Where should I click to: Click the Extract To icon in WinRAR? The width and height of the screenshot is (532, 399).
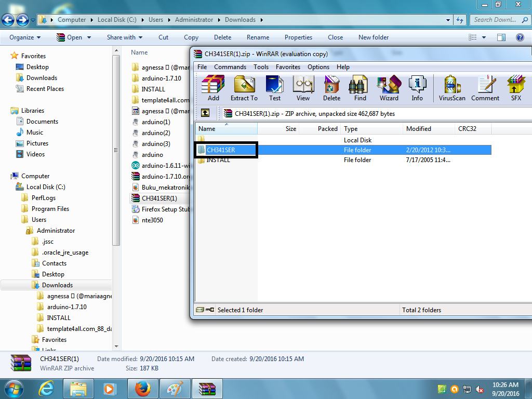(x=244, y=88)
